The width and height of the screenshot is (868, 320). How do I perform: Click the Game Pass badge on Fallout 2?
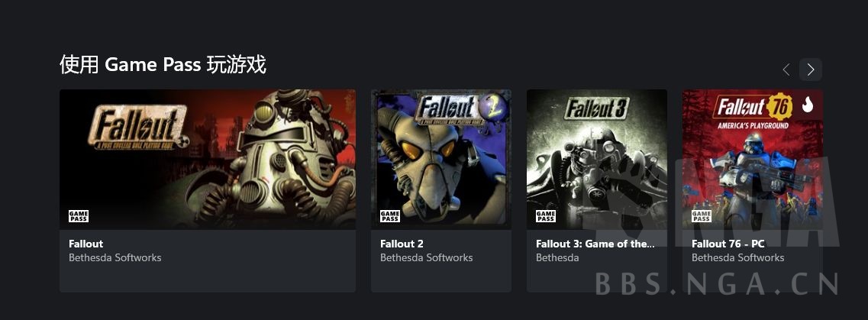pos(390,216)
